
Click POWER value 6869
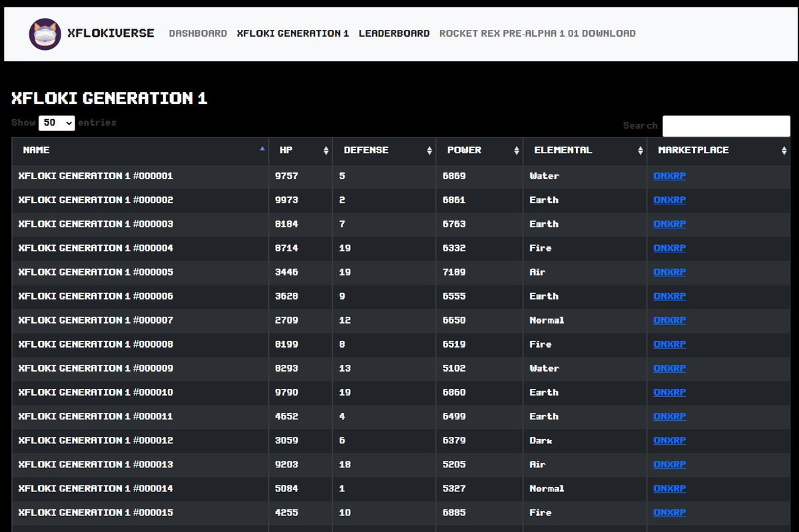coord(454,176)
